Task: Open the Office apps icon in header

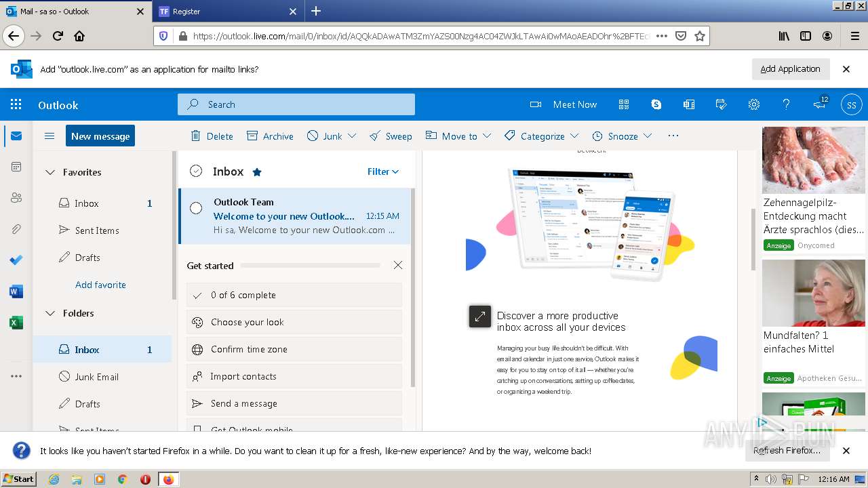Action: point(689,104)
